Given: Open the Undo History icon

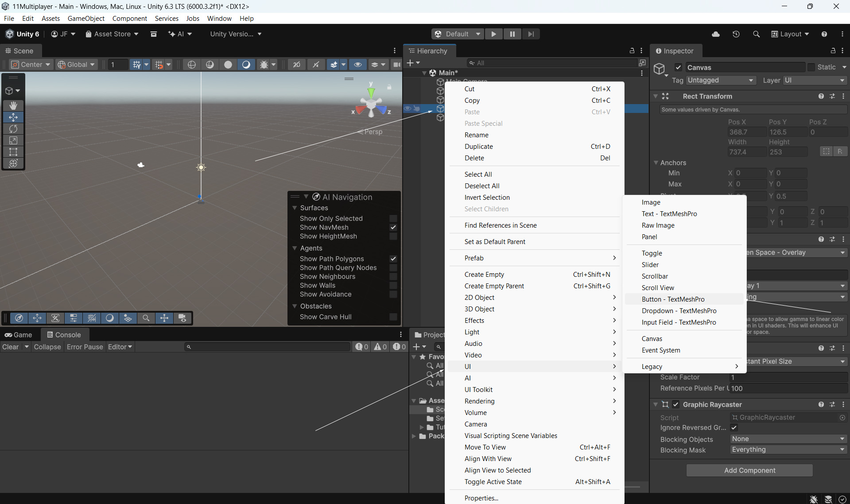Looking at the screenshot, I should 736,34.
